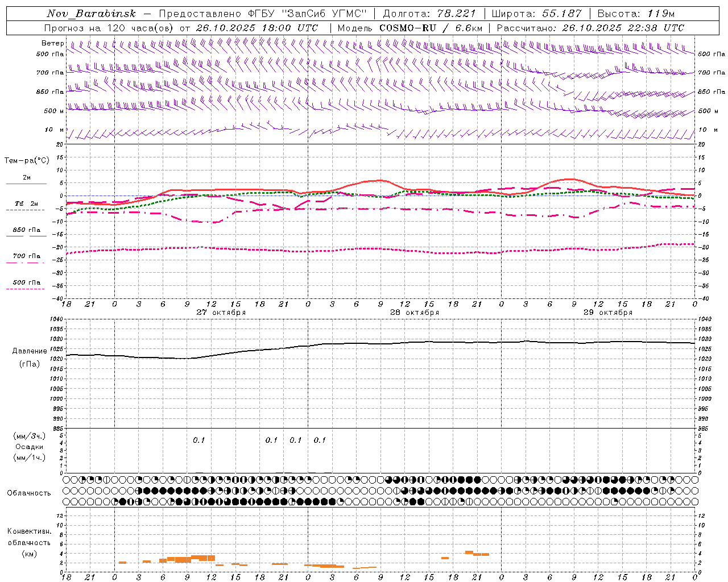This screenshot has height=582, width=728.
Task: Click the '(мм/1ч.)' unit label
Action: click(29, 458)
